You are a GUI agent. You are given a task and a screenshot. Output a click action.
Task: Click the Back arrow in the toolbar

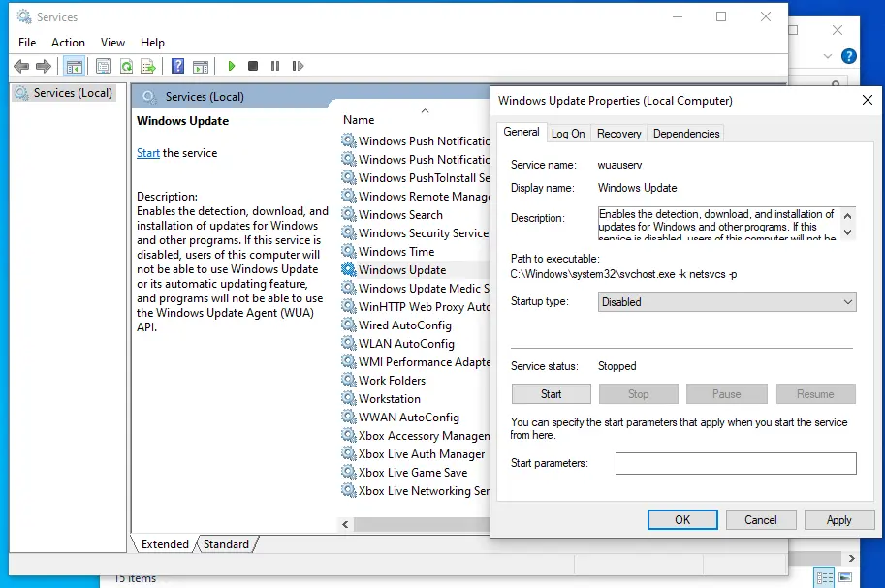[x=21, y=66]
